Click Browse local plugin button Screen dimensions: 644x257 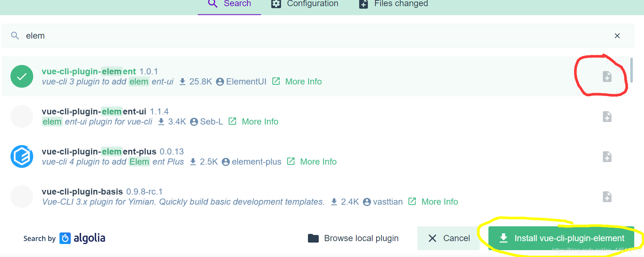pos(353,238)
